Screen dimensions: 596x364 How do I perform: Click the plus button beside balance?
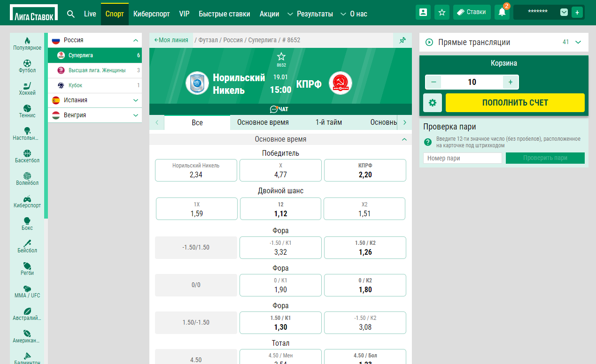coord(577,12)
